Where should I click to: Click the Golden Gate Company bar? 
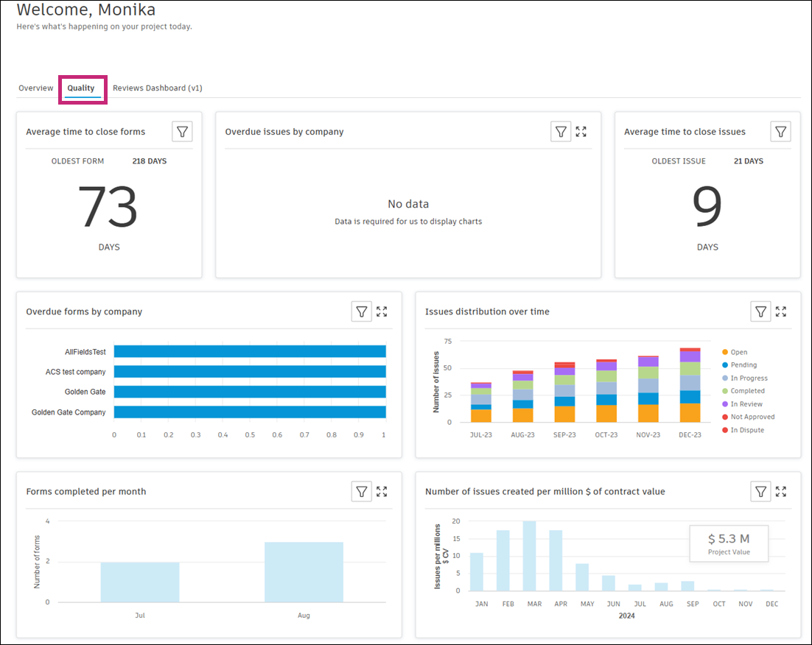coord(250,412)
